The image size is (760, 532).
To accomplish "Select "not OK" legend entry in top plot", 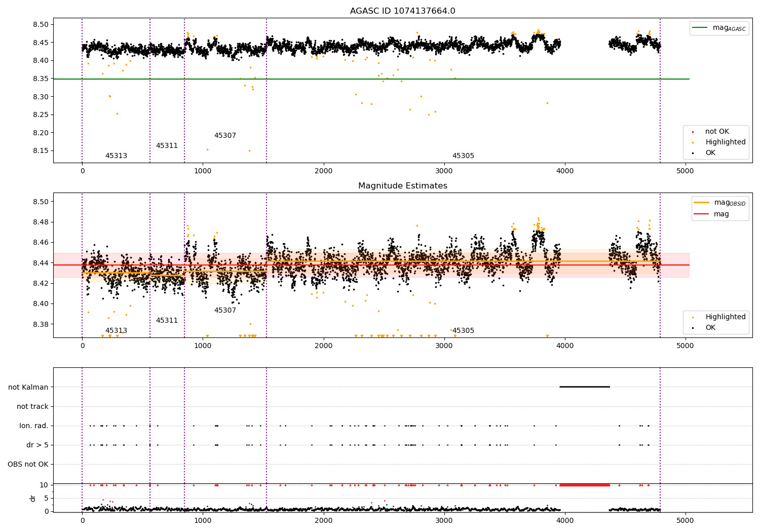I will (x=717, y=132).
